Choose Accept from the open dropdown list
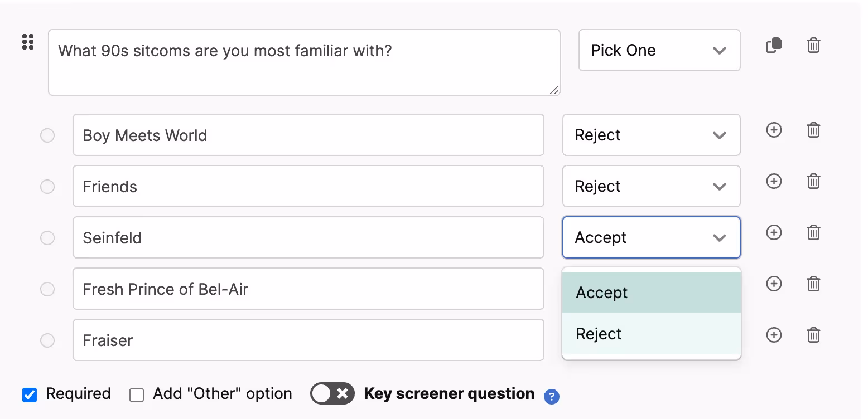The image size is (868, 419). [x=650, y=293]
